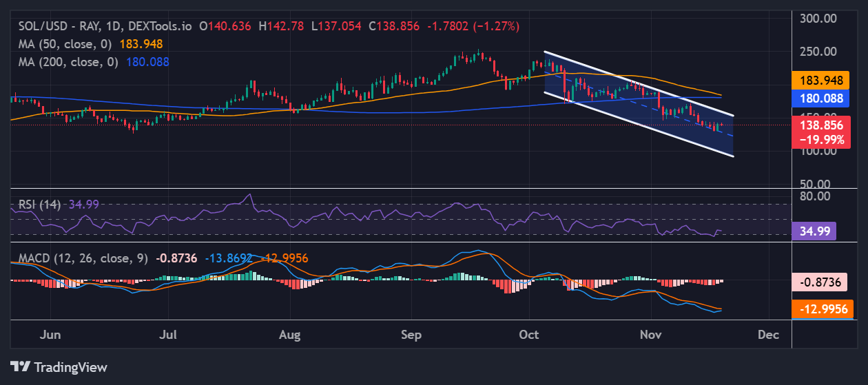
Task: Click the blue 180.088 price label
Action: [x=823, y=98]
